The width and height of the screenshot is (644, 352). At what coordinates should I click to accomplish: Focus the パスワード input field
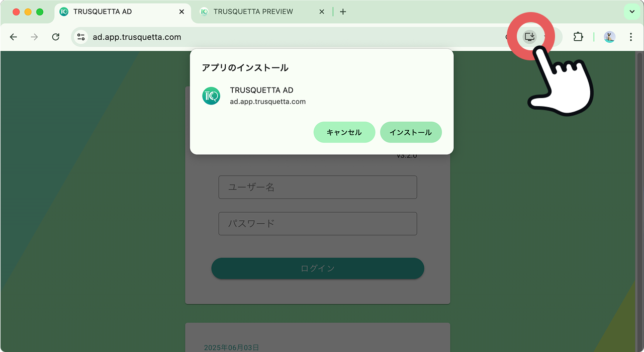pyautogui.click(x=318, y=224)
